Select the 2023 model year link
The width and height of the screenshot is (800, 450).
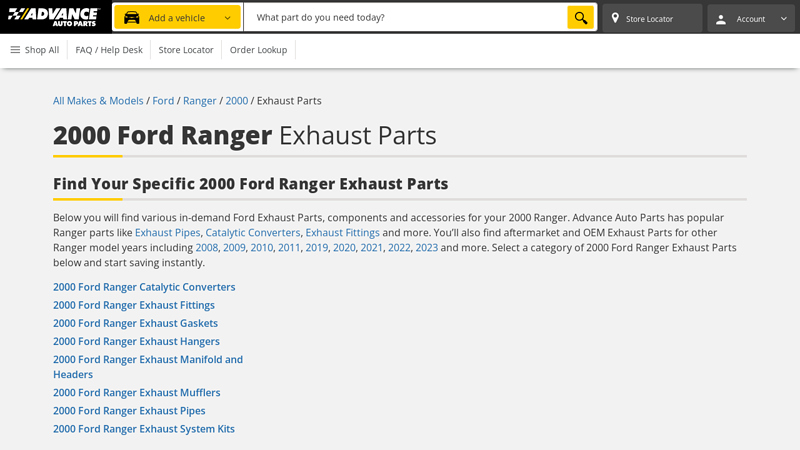[x=427, y=247]
